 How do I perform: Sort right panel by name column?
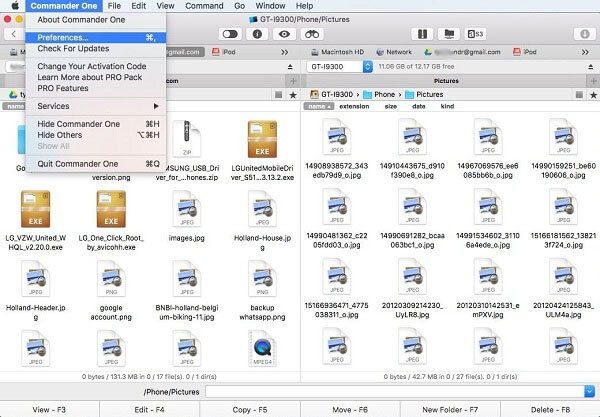[319, 106]
